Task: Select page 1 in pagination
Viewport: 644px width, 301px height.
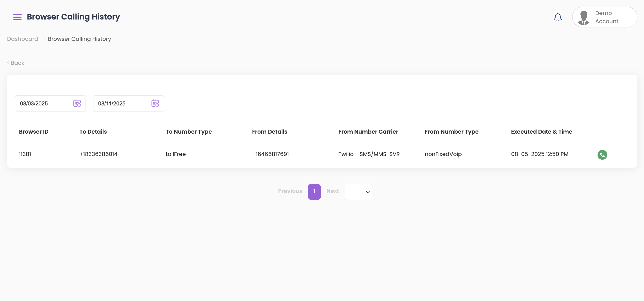Action: click(x=314, y=192)
